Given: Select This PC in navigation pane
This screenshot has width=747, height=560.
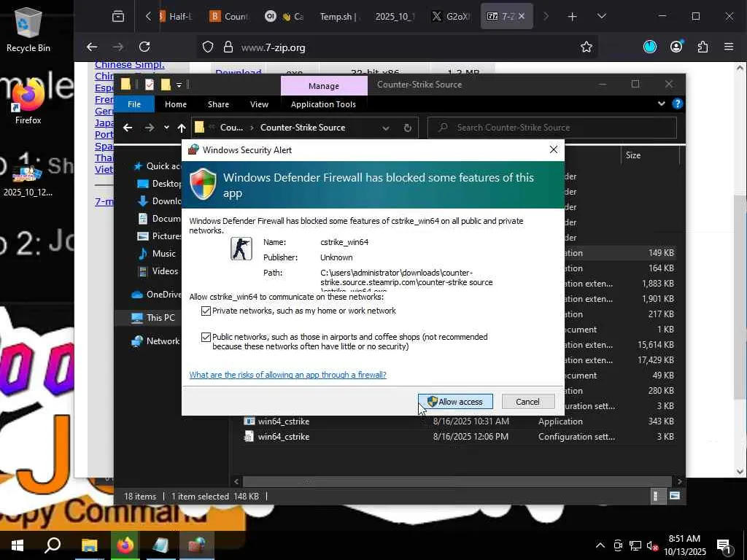Looking at the screenshot, I should pyautogui.click(x=153, y=318).
